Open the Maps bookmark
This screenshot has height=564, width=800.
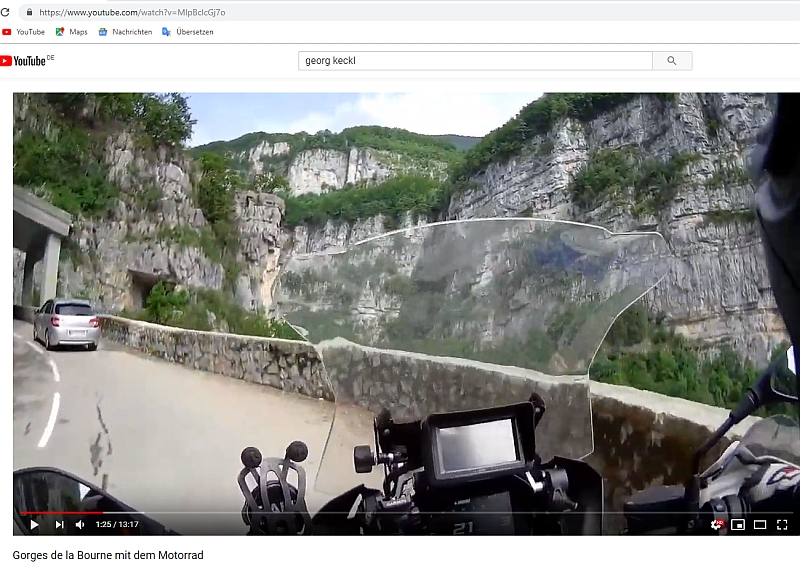71,32
